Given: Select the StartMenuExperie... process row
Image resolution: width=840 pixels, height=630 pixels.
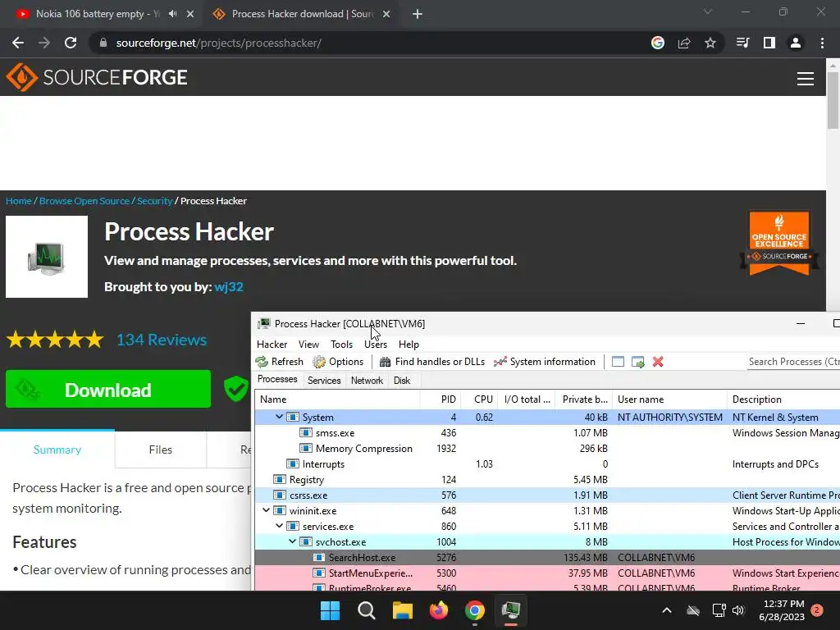Looking at the screenshot, I should [547, 573].
